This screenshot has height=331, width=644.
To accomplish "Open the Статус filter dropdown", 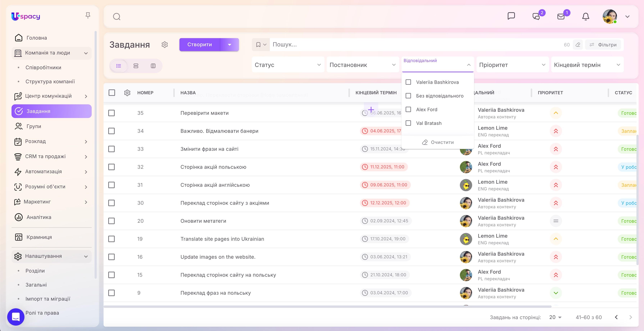I will 288,65.
